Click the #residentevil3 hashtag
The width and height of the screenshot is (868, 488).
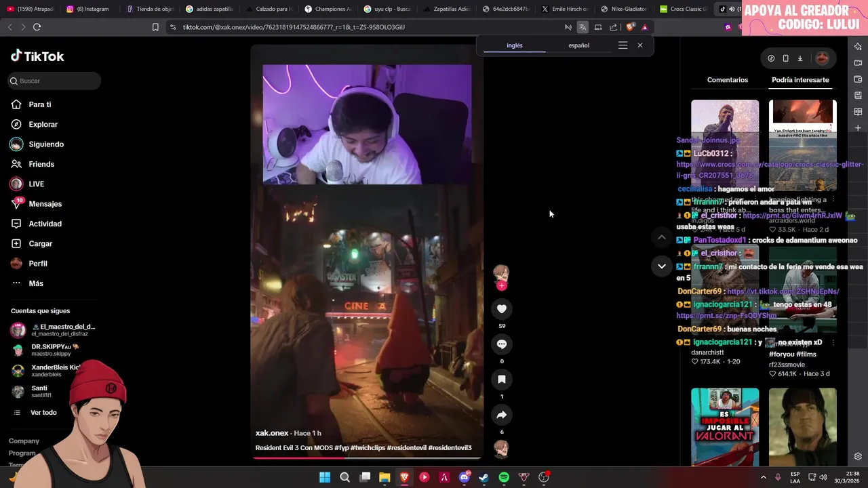click(450, 448)
